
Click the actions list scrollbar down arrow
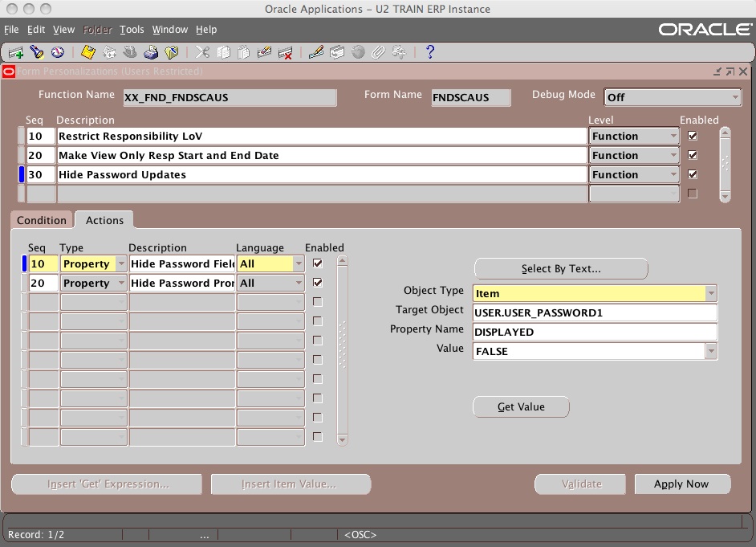342,439
